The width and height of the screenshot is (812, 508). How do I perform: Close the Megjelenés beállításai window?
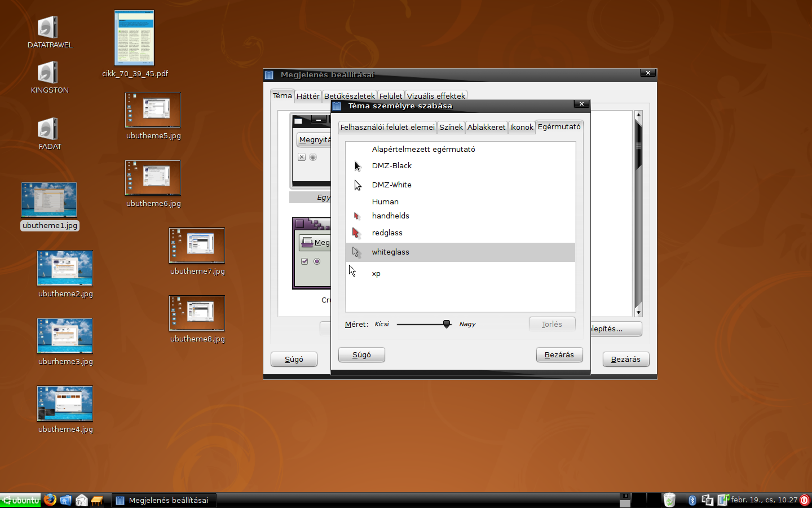coord(648,73)
